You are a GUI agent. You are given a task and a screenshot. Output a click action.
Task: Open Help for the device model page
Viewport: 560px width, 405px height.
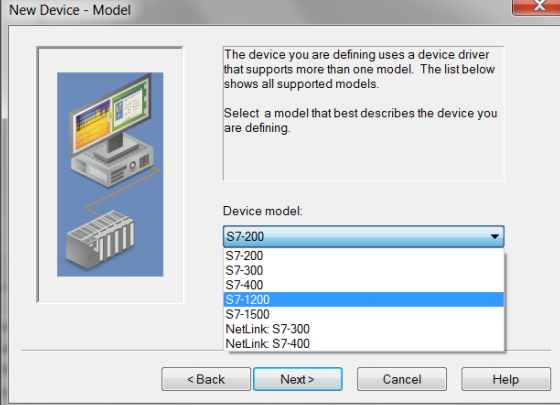[x=506, y=379]
